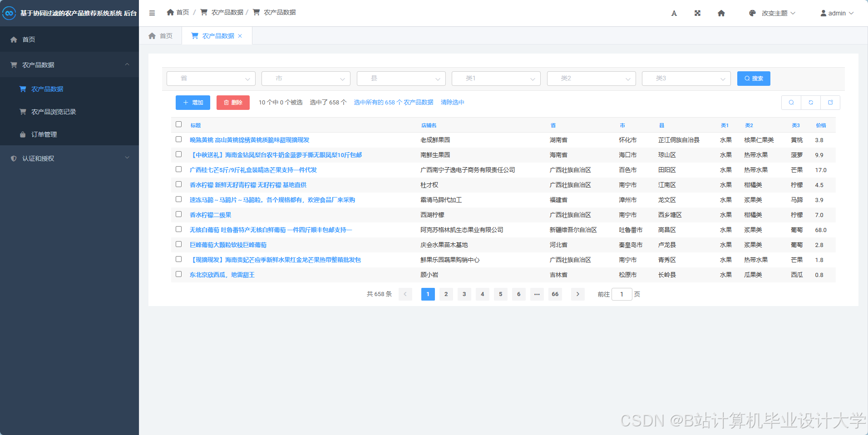Refresh the table using the refresh icon
This screenshot has width=868, height=435.
click(810, 102)
